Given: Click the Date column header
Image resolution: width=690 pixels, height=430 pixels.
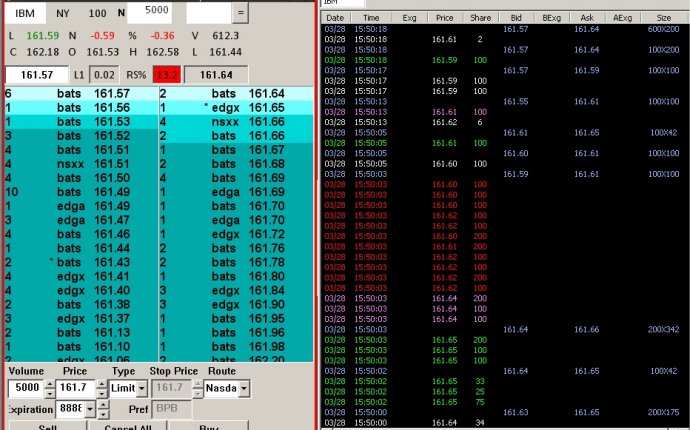Looking at the screenshot, I should (335, 18).
